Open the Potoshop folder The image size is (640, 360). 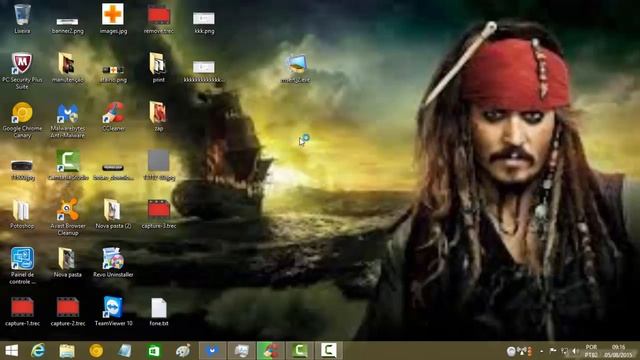tap(22, 214)
